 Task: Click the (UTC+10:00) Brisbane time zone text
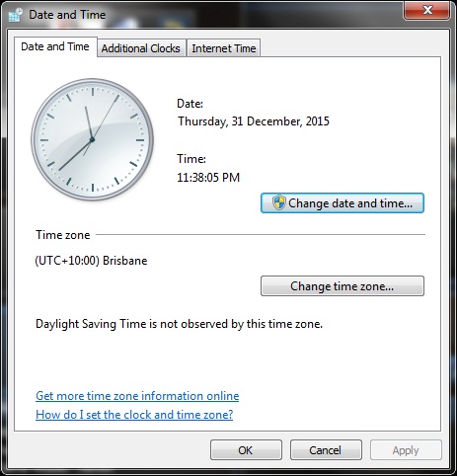coord(91,261)
